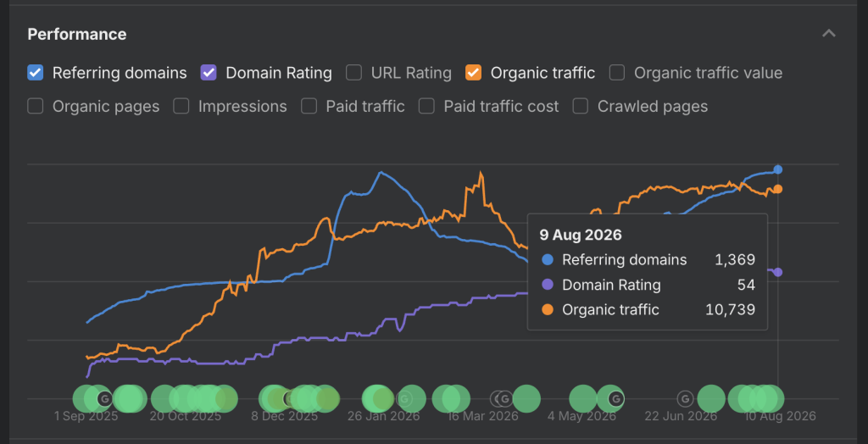Open the Google update marker near 1 Sep 2025
The height and width of the screenshot is (444, 868).
[104, 398]
